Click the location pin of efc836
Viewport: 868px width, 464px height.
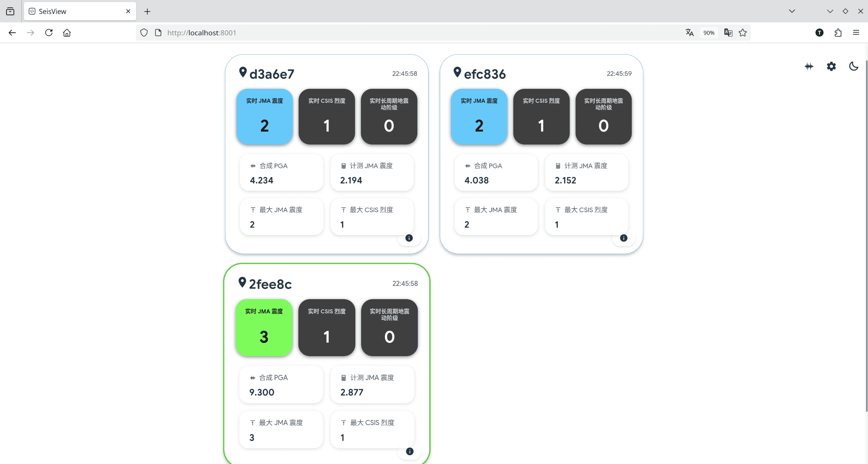pyautogui.click(x=457, y=72)
